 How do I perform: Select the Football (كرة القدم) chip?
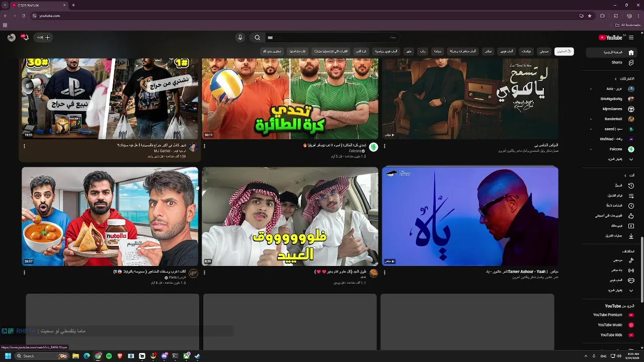361,51
